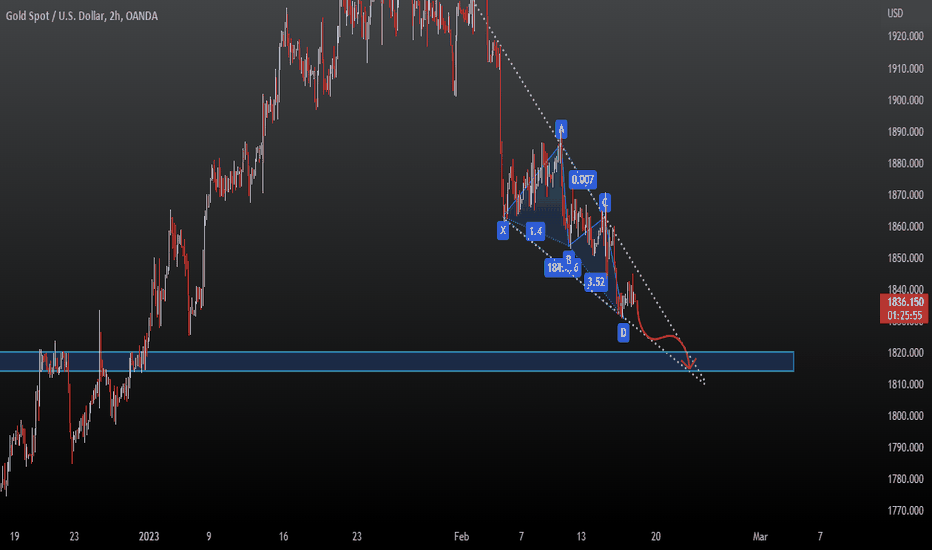Viewport: 932px width, 550px height.
Task: Click the 1820.000 price axis label
Action: point(905,353)
